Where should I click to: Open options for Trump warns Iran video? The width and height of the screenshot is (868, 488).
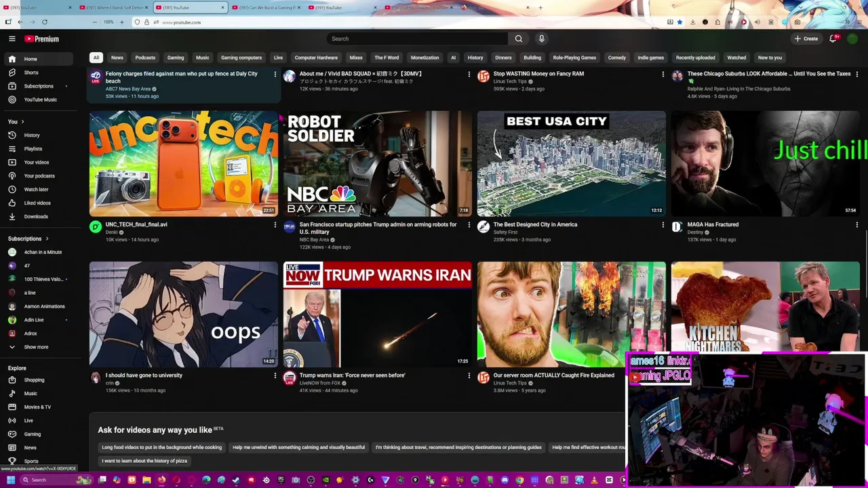coord(469,375)
